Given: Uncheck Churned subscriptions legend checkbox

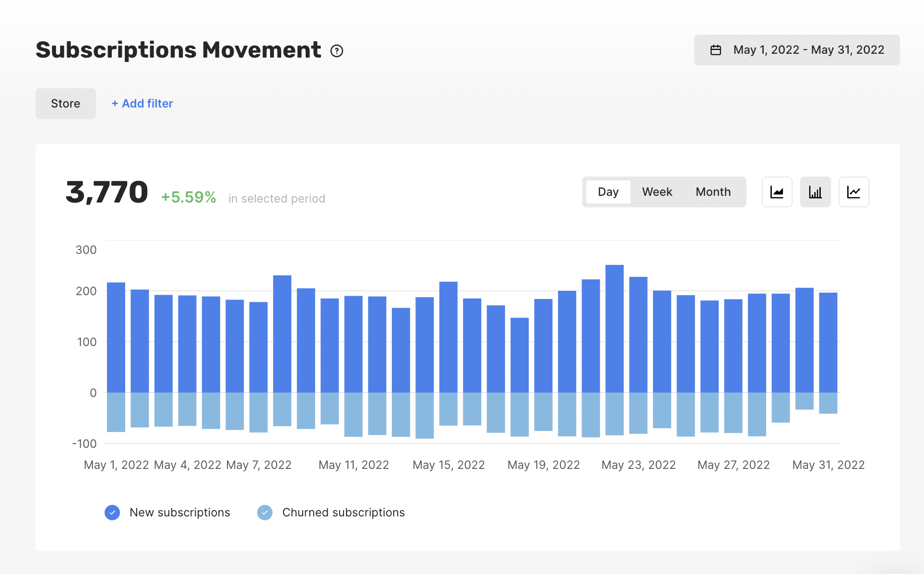Looking at the screenshot, I should click(265, 513).
